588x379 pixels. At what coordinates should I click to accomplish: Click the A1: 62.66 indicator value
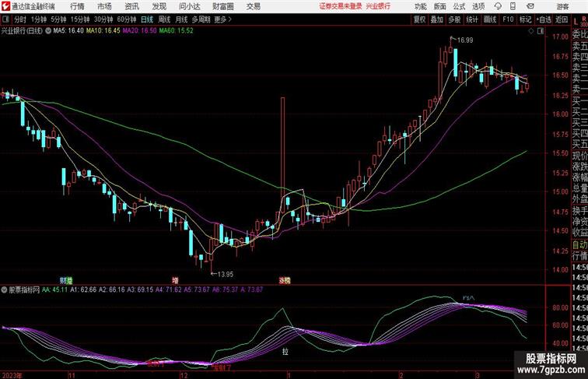tap(83, 290)
